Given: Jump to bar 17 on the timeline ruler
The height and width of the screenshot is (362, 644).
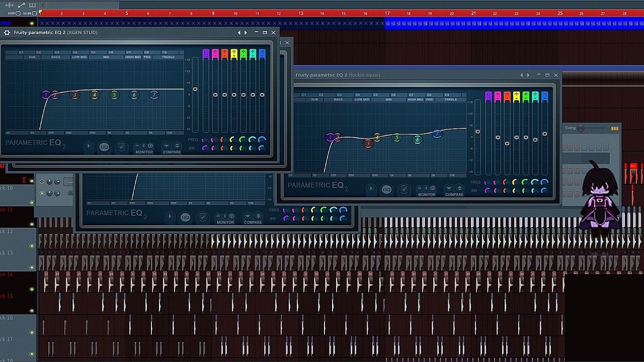Looking at the screenshot, I should (x=387, y=13).
